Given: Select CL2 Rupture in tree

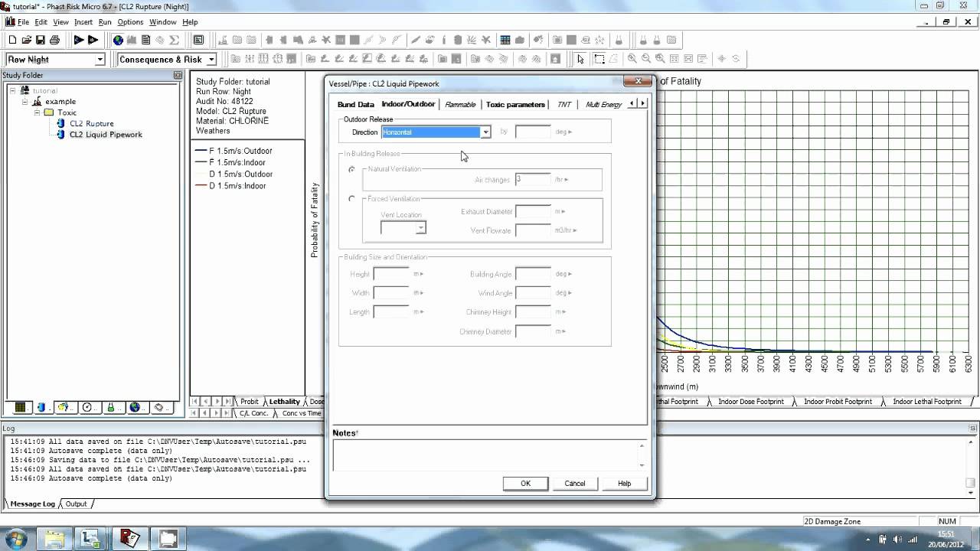Looking at the screenshot, I should pos(91,123).
